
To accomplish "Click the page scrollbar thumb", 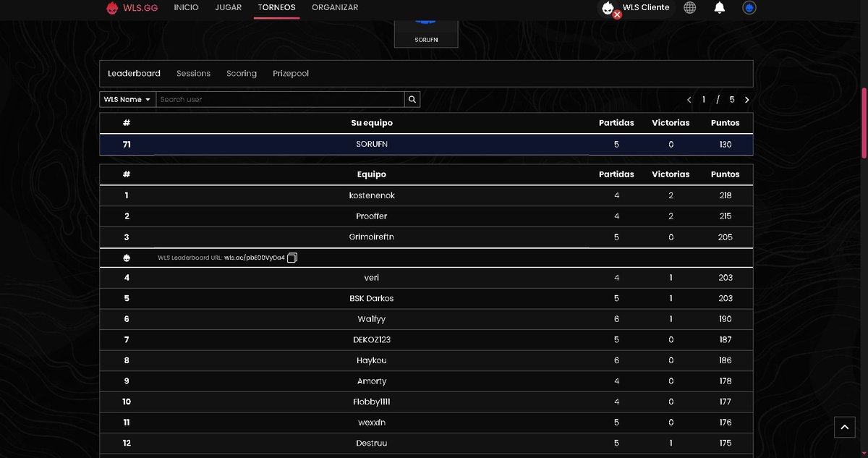I will 864,122.
